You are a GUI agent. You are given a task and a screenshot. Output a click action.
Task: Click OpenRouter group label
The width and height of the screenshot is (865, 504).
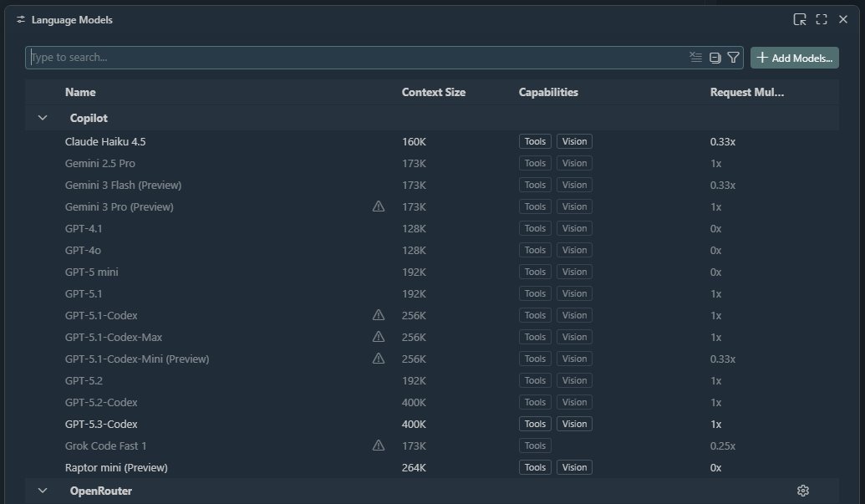tap(101, 491)
